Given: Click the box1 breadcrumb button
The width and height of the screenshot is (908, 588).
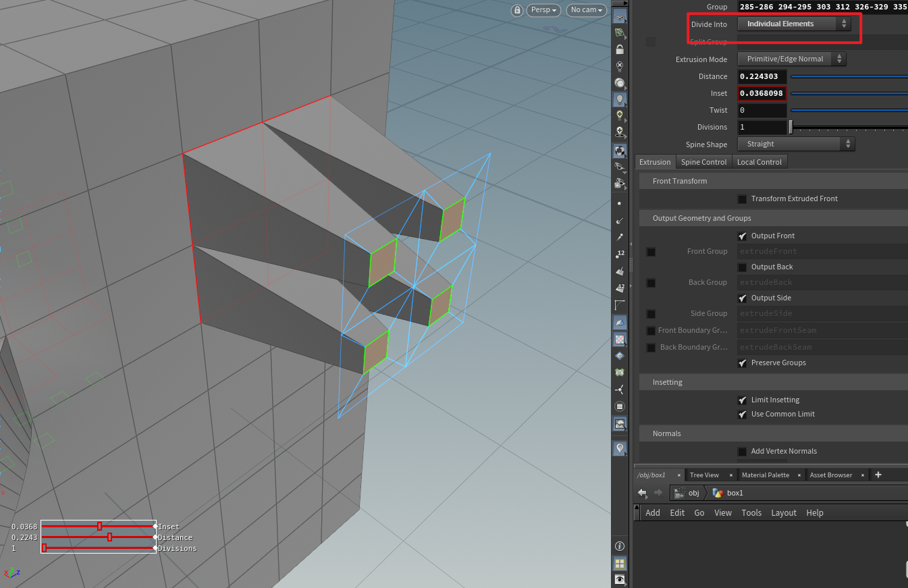Looking at the screenshot, I should [x=735, y=493].
